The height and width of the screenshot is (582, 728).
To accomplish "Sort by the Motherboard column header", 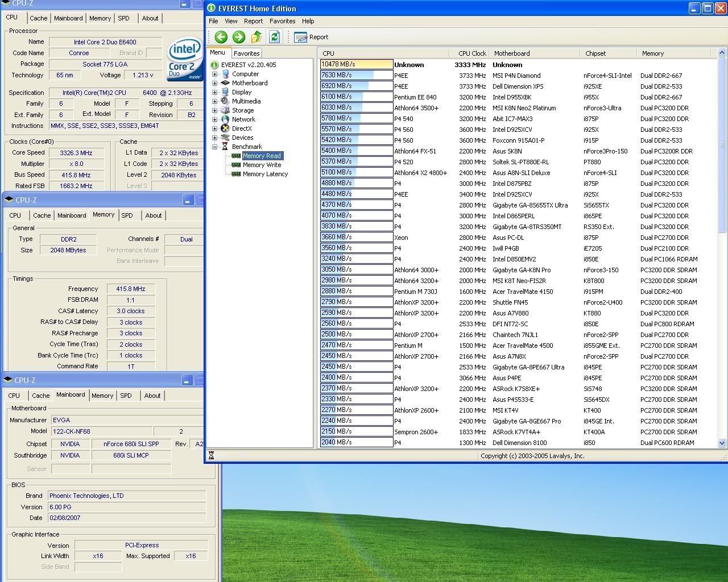I will pyautogui.click(x=535, y=53).
